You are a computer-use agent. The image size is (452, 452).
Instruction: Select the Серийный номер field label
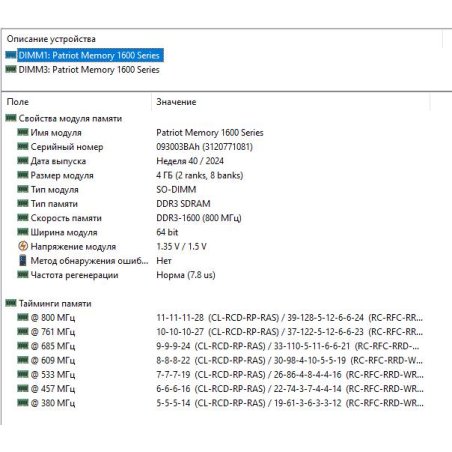[67, 147]
